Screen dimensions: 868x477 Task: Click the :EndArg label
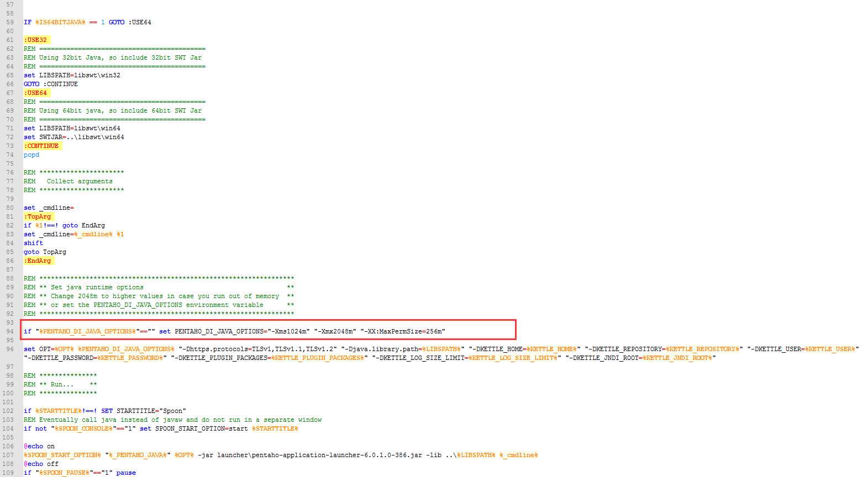tap(38, 261)
